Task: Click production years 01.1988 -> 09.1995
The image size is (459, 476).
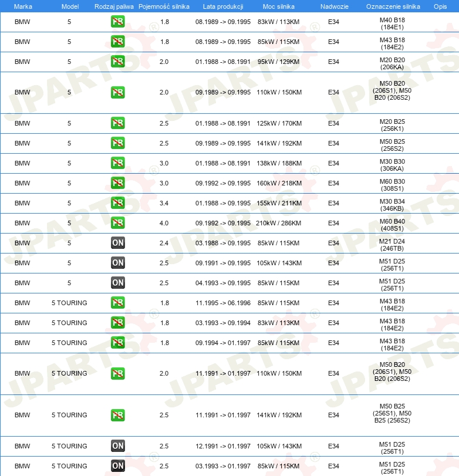Action: click(x=223, y=203)
